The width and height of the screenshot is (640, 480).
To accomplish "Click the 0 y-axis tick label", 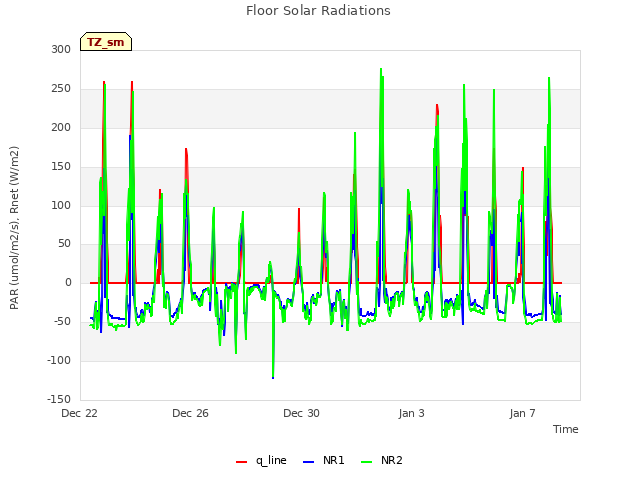I will (x=68, y=282).
